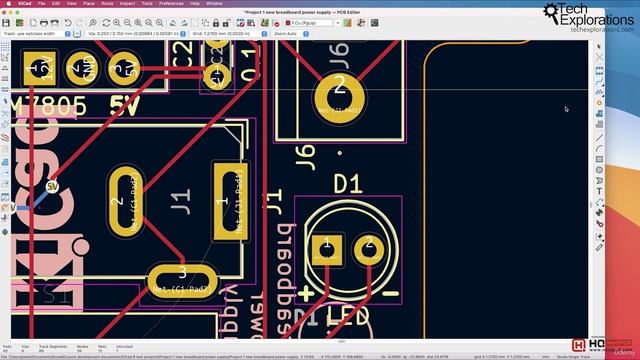Open the Find tool in the toolbar
The image size is (640, 360).
(x=93, y=23)
